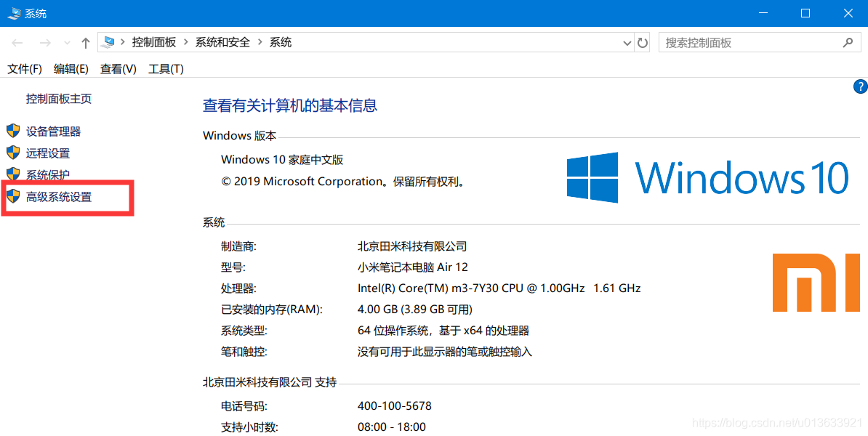Open the recent locations dropdown arrow
The image size is (868, 436).
pyautogui.click(x=67, y=43)
